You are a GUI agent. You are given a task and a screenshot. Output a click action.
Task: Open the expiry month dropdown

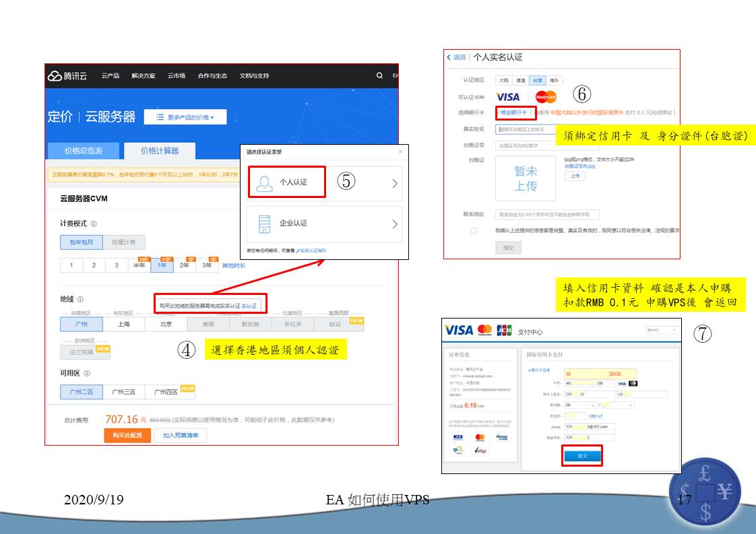(x=581, y=405)
